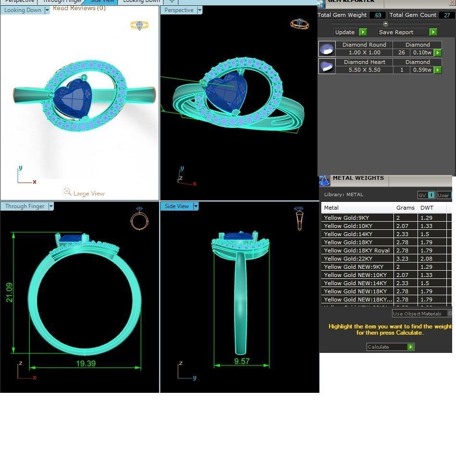This screenshot has height=476, width=456.
Task: Open the Perspective viewport dropdown arrow
Action: tap(200, 10)
